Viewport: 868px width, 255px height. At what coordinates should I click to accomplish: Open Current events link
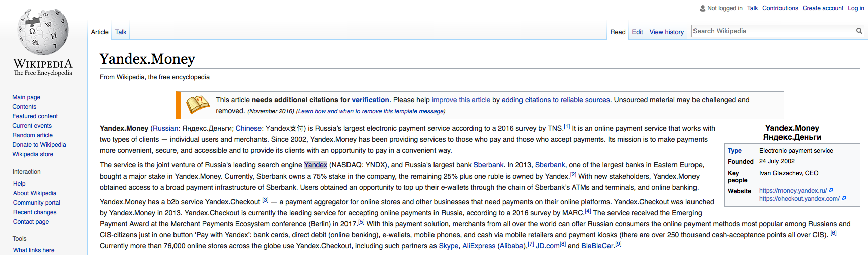coord(32,126)
